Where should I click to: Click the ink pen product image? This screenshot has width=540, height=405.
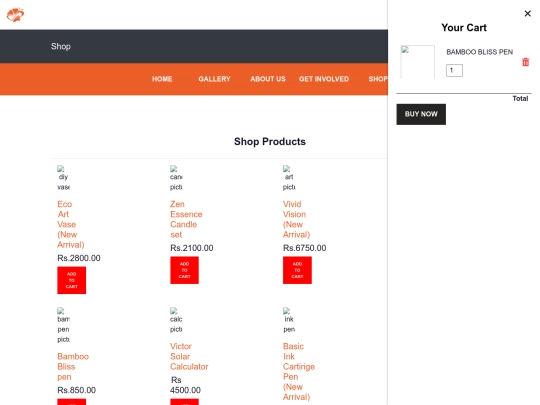point(289,320)
